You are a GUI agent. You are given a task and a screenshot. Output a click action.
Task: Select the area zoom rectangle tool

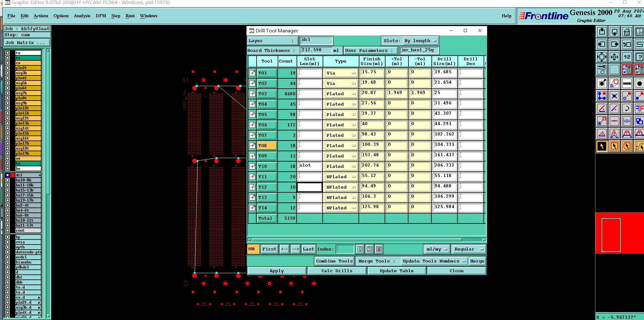[614, 83]
